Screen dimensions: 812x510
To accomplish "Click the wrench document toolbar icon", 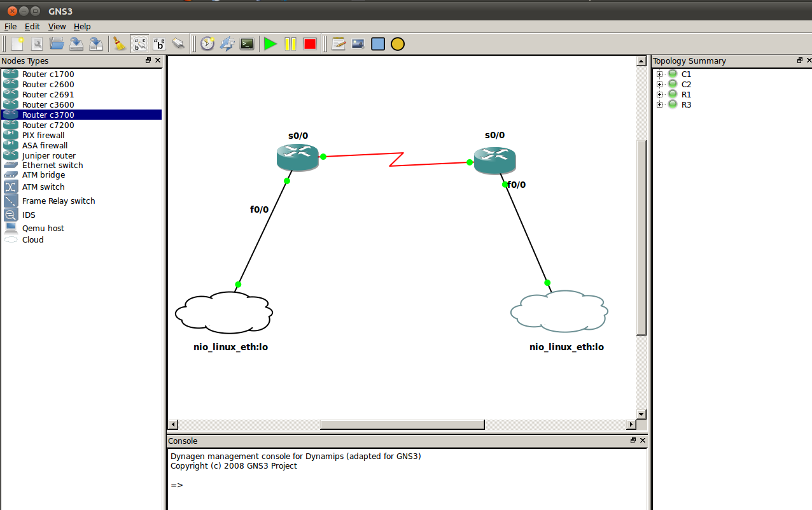I will 37,44.
